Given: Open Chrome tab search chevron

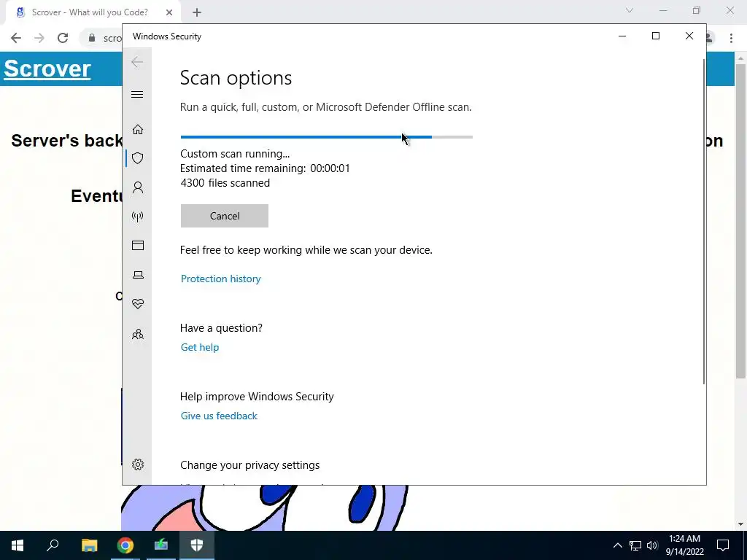Looking at the screenshot, I should [x=630, y=10].
